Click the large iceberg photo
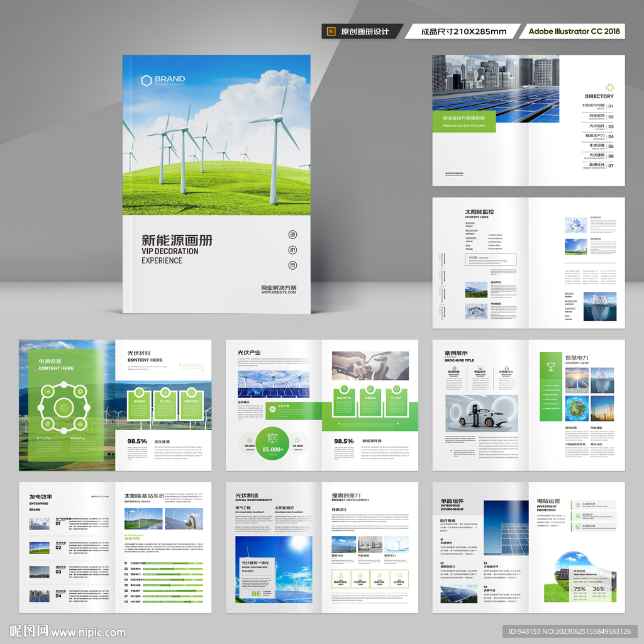Viewport: 644px width, 644px height. tap(599, 306)
